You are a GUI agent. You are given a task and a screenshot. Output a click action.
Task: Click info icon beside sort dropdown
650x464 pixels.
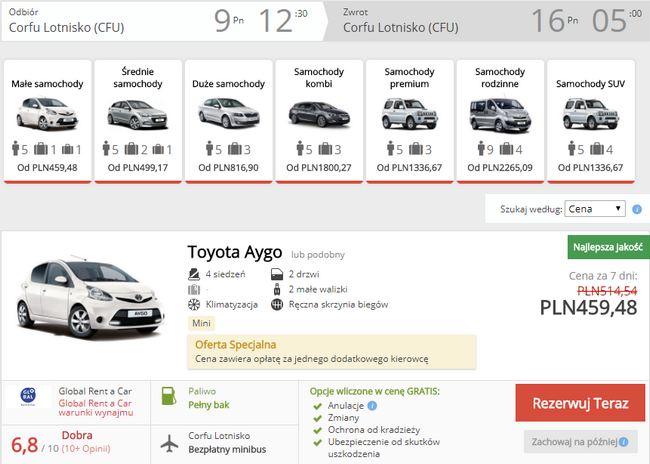(x=637, y=209)
